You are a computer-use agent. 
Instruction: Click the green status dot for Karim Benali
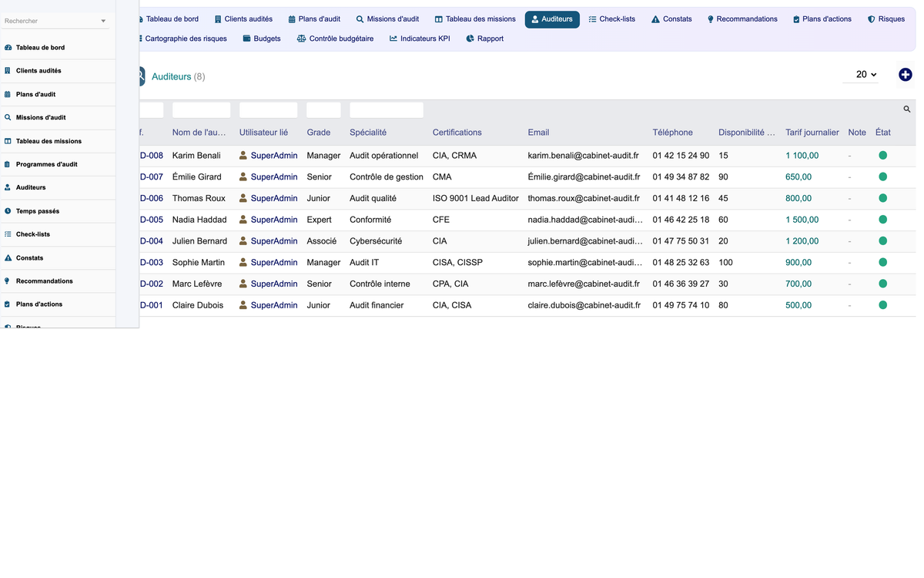882,156
